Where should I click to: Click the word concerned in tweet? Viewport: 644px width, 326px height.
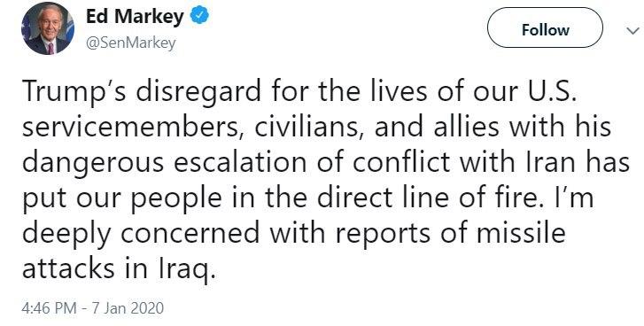[x=190, y=233]
